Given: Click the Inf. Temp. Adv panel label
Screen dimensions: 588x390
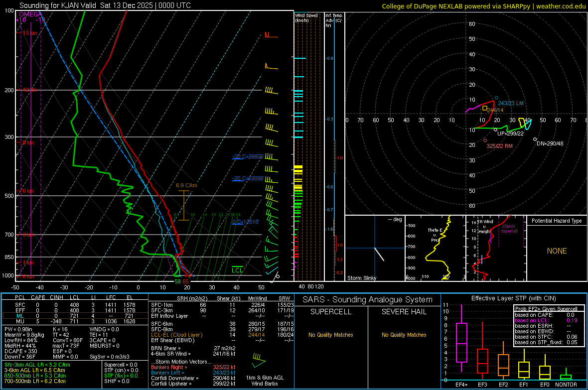Looking at the screenshot, I should [334, 20].
